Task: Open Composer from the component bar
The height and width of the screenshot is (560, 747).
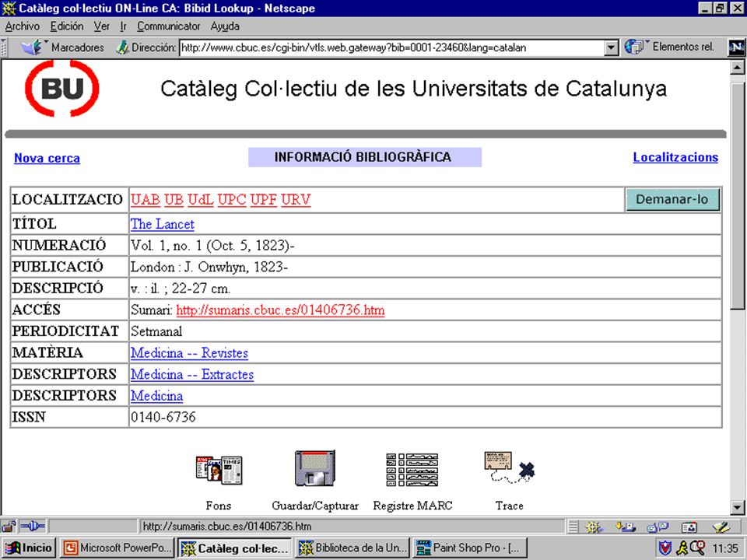Action: click(x=721, y=527)
